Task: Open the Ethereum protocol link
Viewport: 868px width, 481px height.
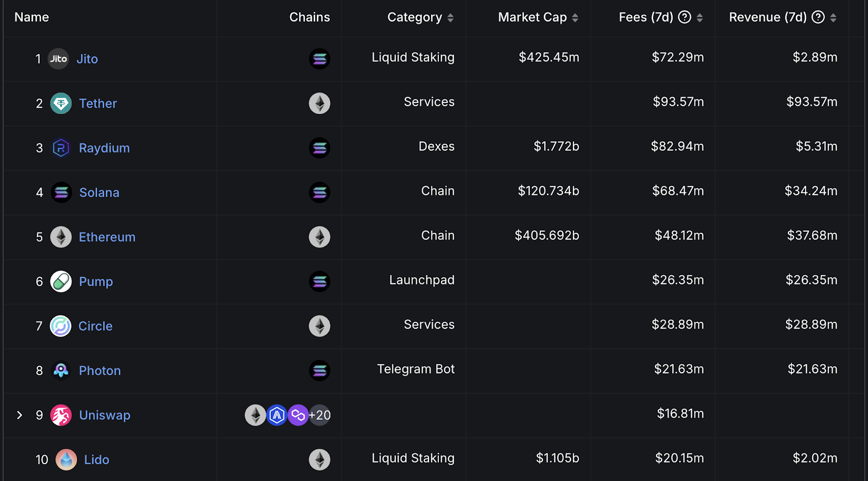Action: click(x=107, y=237)
